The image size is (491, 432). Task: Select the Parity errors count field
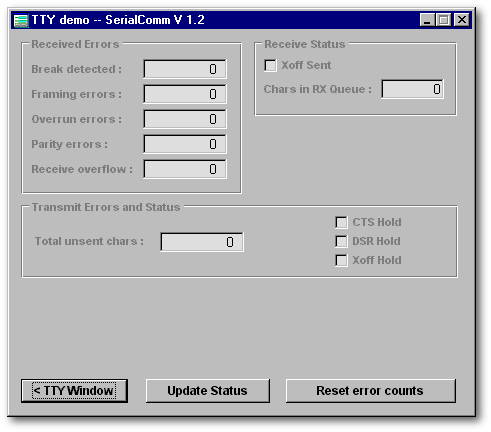[x=185, y=144]
